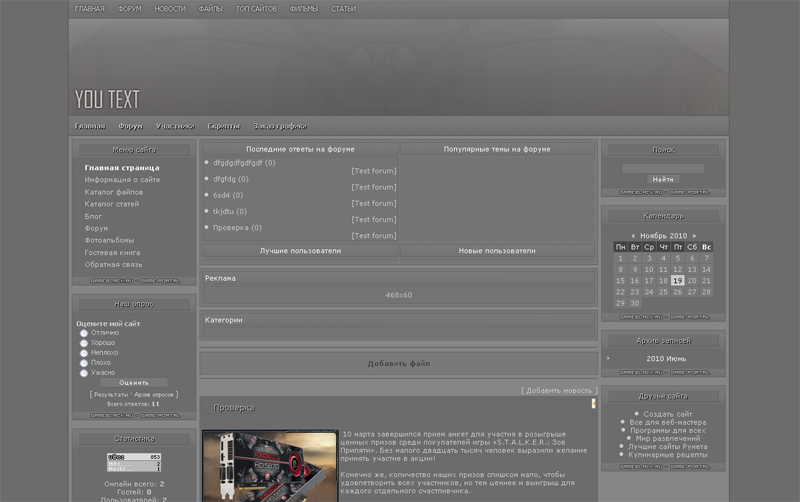800x502 pixels.
Task: Open the ФАЙЛЫ top menu item
Action: pos(210,9)
